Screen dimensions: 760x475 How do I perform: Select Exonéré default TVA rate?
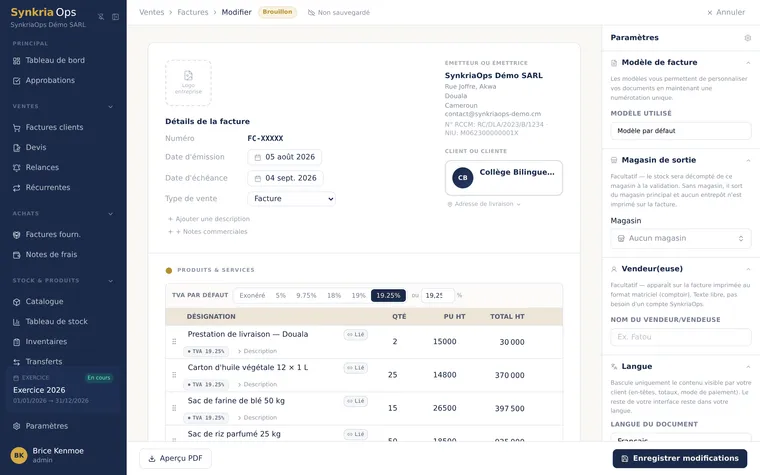pos(252,295)
